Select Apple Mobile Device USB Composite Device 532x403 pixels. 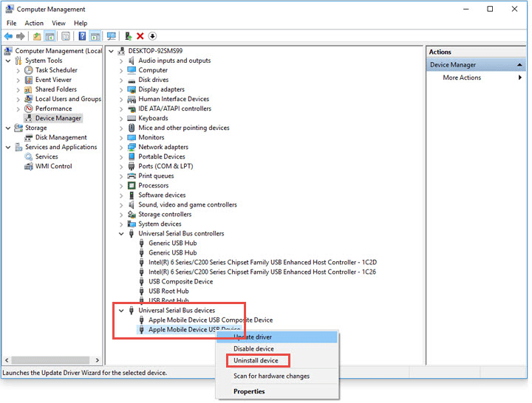pos(210,320)
